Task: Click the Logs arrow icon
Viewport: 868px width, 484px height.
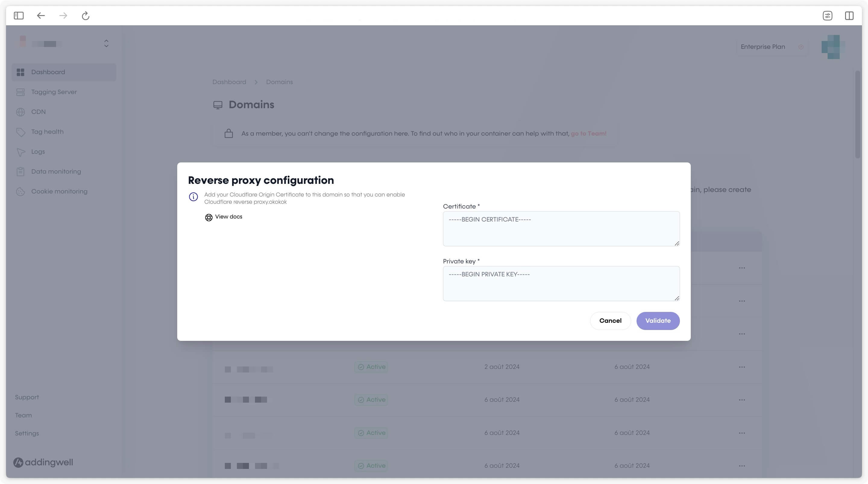Action: 20,152
